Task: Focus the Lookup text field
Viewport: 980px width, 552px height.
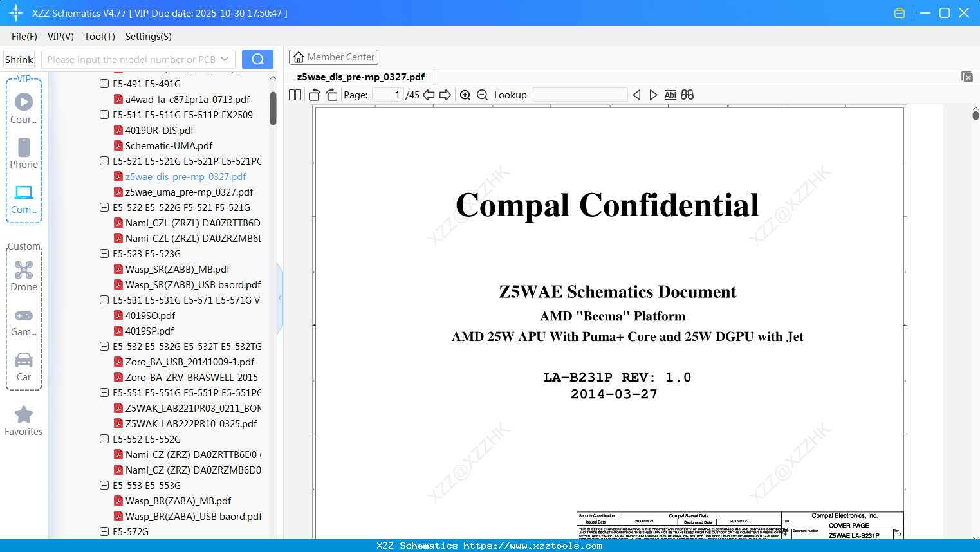Action: [579, 95]
